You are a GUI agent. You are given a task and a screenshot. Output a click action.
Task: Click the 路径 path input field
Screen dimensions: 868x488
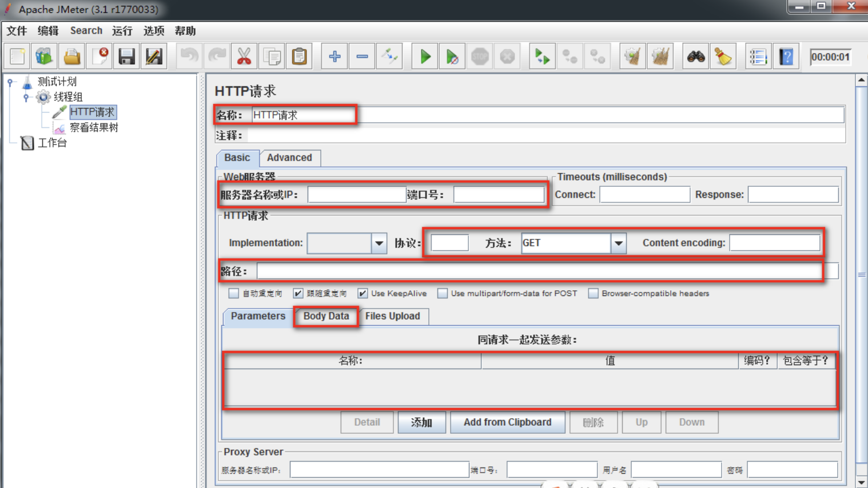pos(547,271)
